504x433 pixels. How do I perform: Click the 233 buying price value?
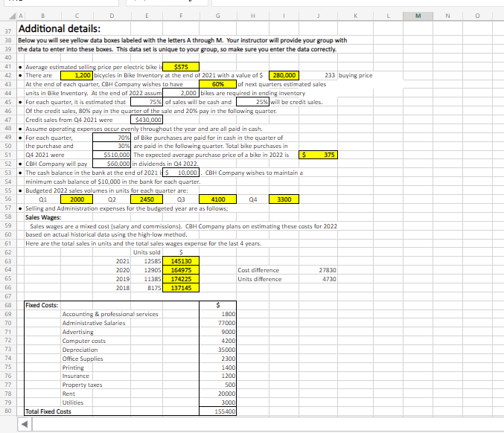click(330, 75)
